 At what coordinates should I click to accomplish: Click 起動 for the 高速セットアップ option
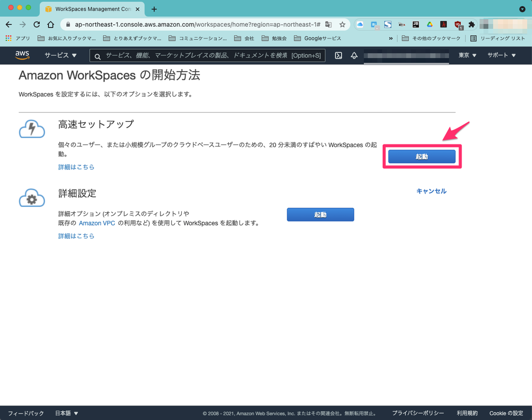pyautogui.click(x=422, y=156)
